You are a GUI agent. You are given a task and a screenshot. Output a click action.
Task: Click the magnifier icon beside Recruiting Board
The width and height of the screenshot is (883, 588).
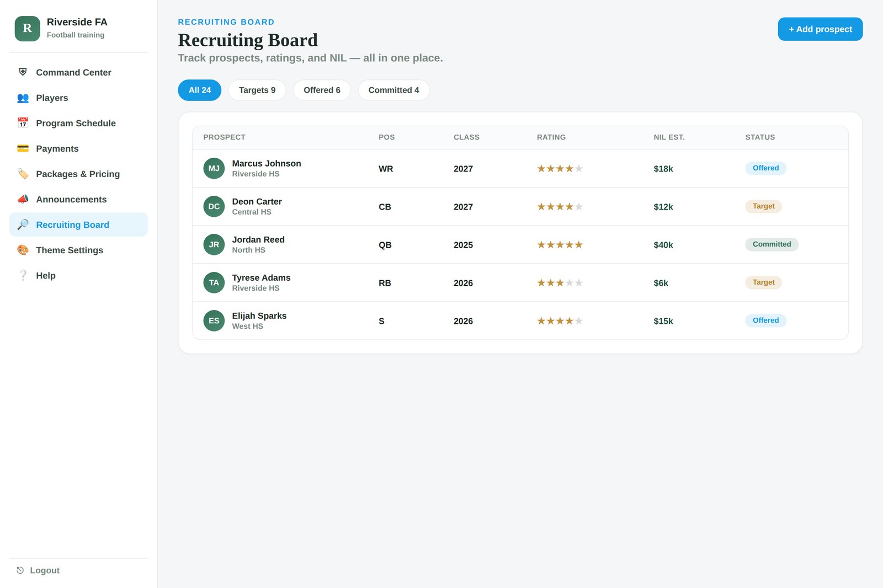point(23,224)
